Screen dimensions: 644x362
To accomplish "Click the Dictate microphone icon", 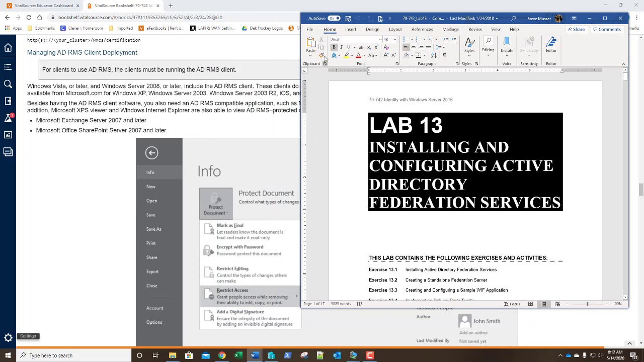I will (507, 42).
